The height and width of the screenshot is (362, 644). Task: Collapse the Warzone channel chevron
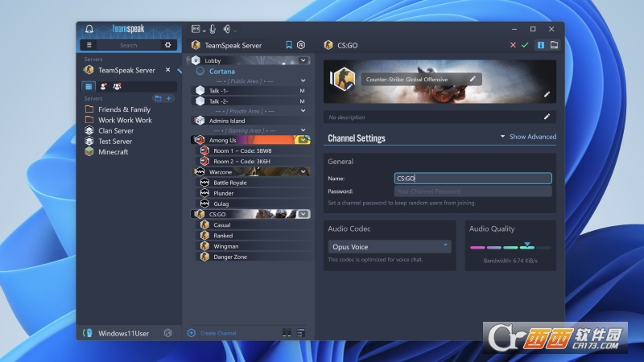click(303, 172)
